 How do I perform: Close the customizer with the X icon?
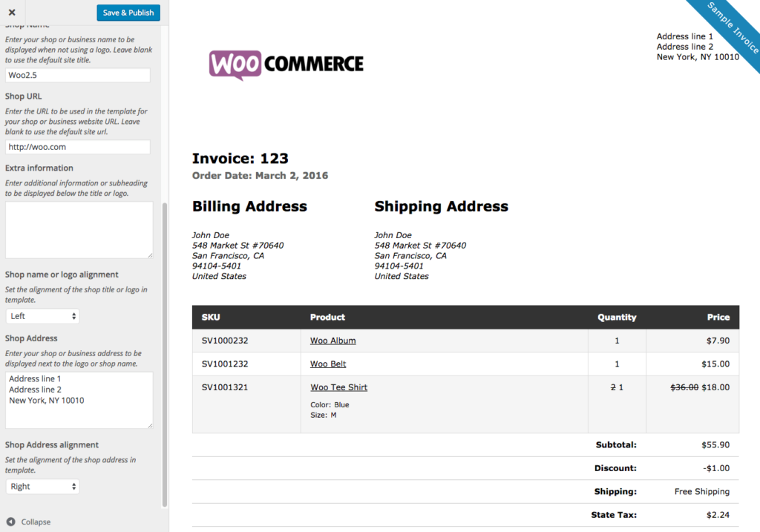point(10,12)
